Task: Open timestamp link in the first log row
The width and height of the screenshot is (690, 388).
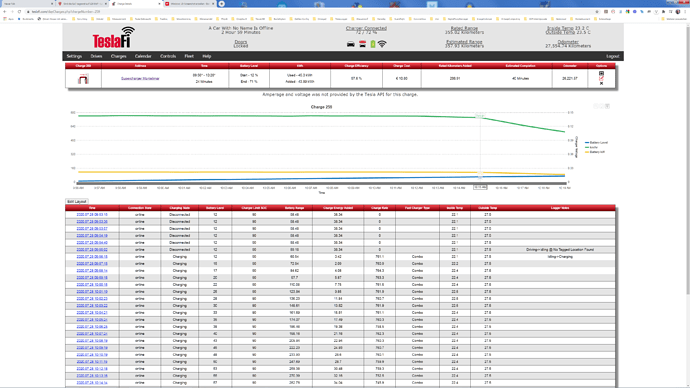Action: (92, 215)
